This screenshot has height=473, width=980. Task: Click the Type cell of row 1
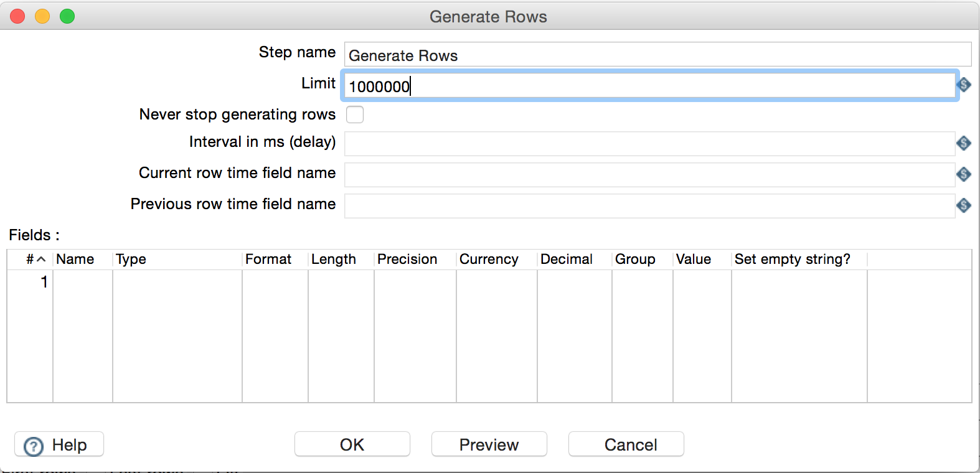click(177, 282)
